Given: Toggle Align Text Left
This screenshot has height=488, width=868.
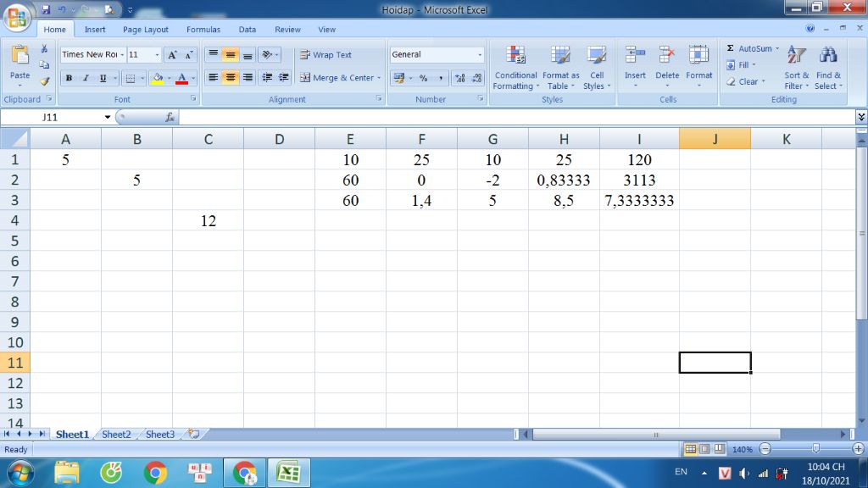Looking at the screenshot, I should 213,77.
